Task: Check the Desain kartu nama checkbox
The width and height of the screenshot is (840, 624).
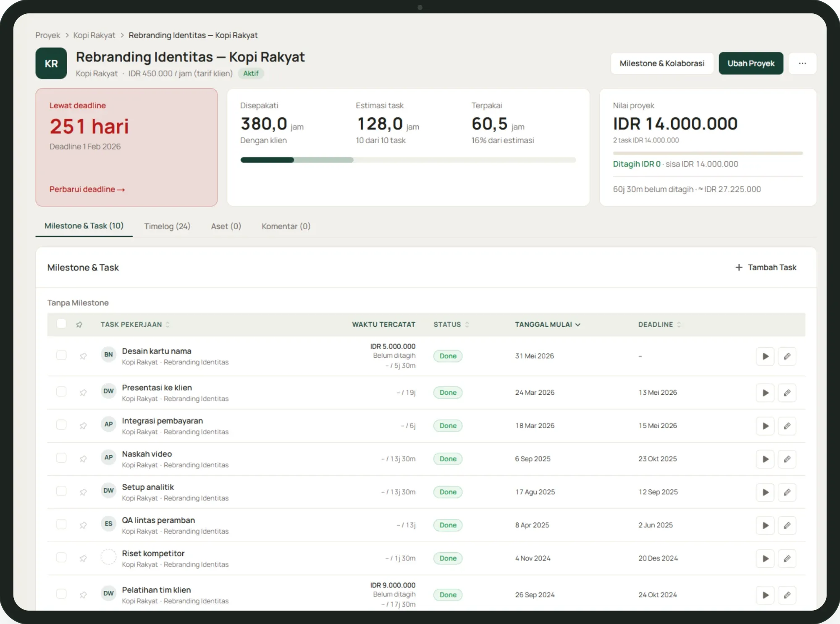Action: [61, 355]
